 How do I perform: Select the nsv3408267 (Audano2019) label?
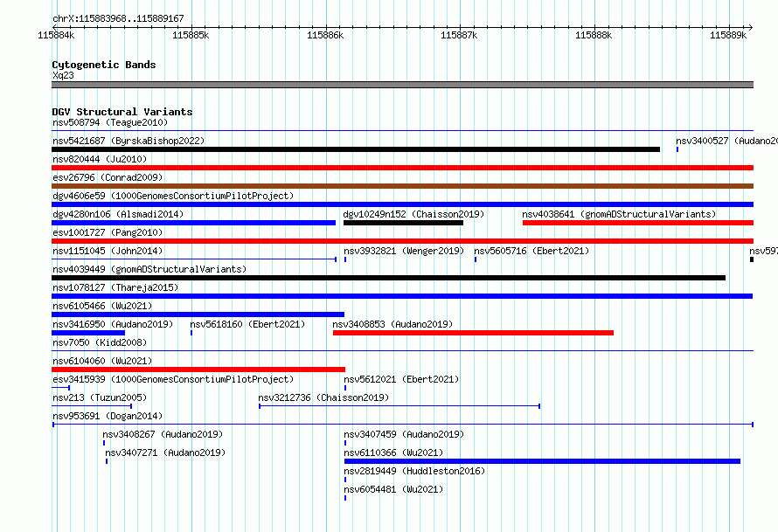point(163,434)
